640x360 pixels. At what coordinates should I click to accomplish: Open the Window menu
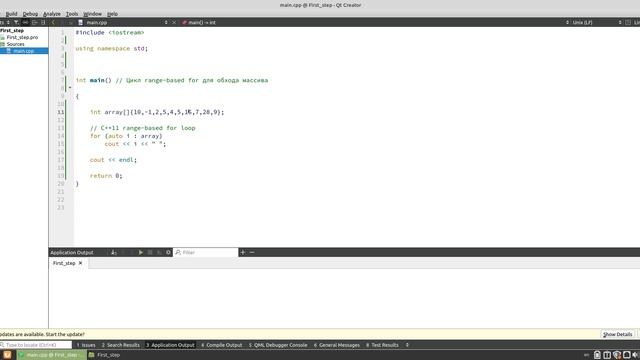93,14
